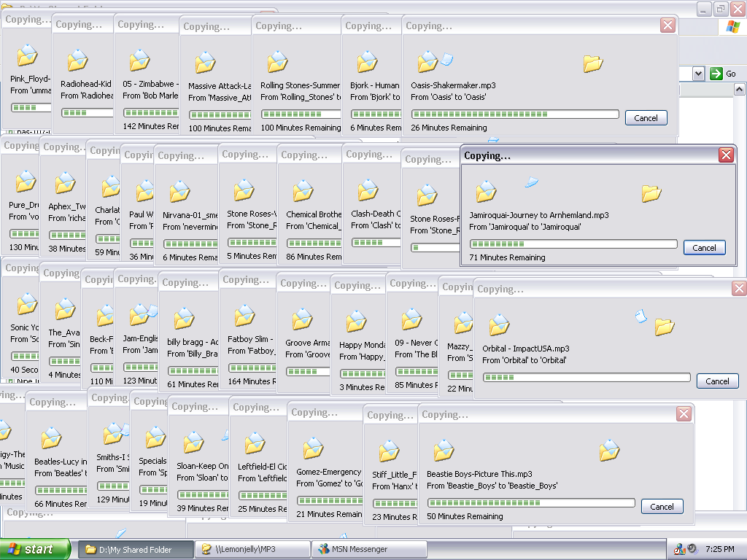Screen dimensions: 747x560
Task: Click the source folder icon in the Jamiroquai-Journey dialog
Action: [x=486, y=192]
